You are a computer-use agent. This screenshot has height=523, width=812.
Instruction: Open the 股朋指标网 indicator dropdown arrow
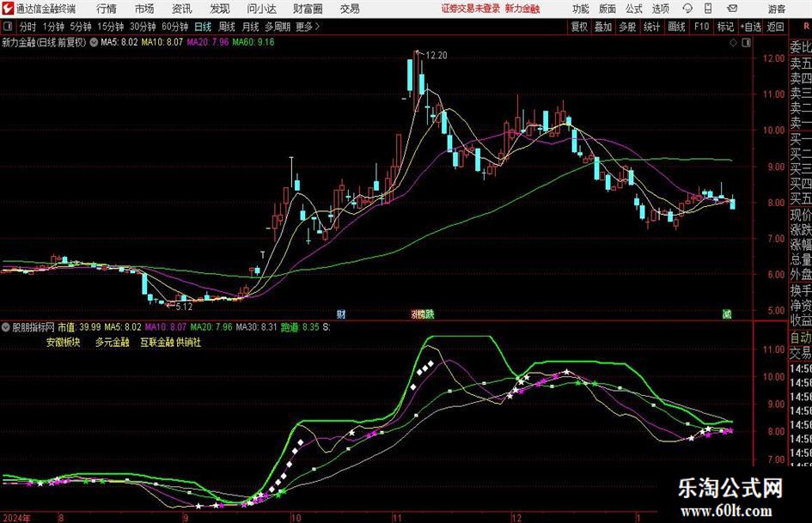click(6, 327)
